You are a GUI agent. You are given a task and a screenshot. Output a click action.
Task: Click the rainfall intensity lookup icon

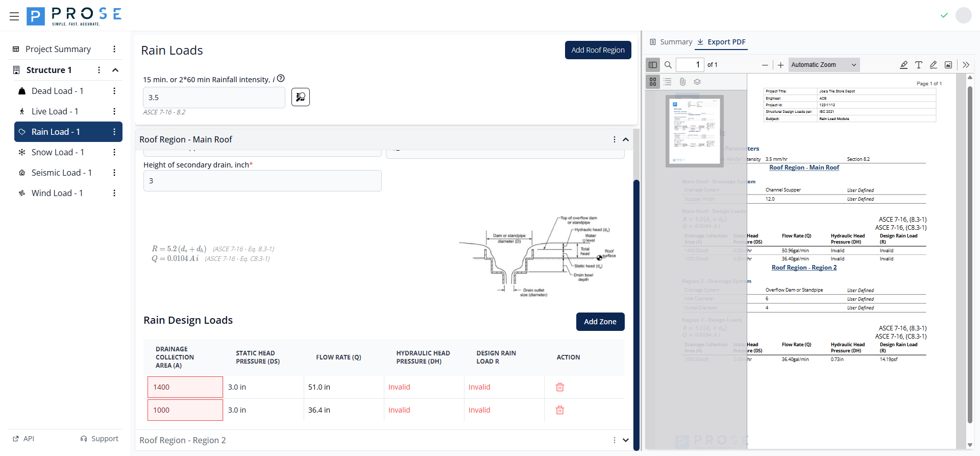[x=301, y=97]
